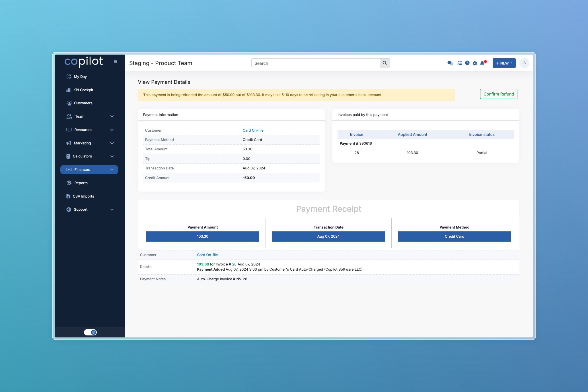The width and height of the screenshot is (588, 392).
Task: Click the search magnifier button
Action: click(385, 63)
